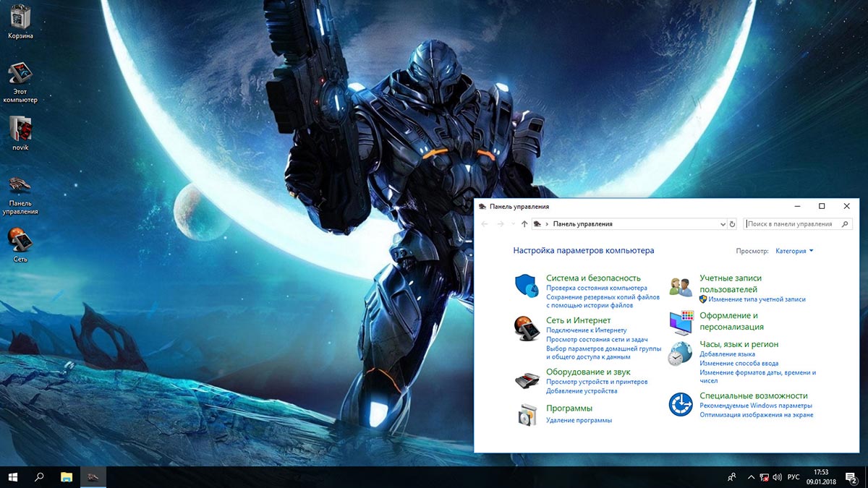
Task: Open the recent locations dropdown arrow
Action: [513, 224]
